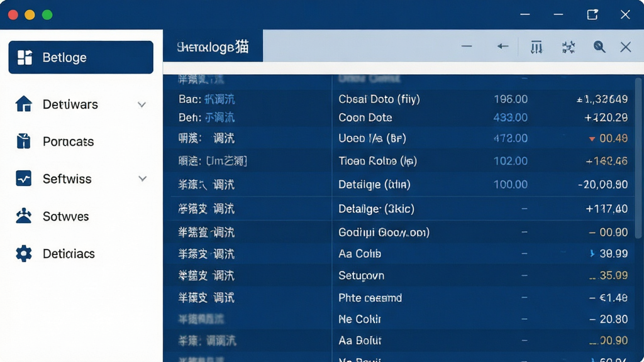Click the columns toolbar icon
644x362 pixels.
coord(536,47)
